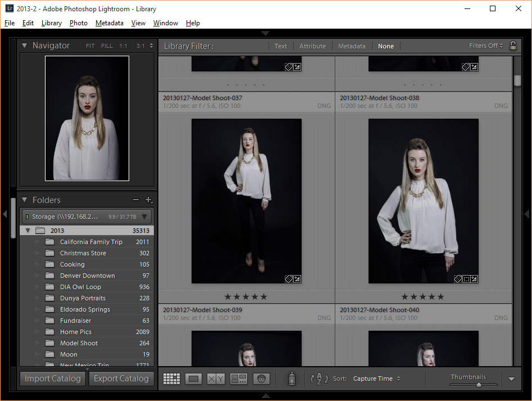The height and width of the screenshot is (401, 532).
Task: Click the Lightroom Lr title bar icon
Action: 9,8
